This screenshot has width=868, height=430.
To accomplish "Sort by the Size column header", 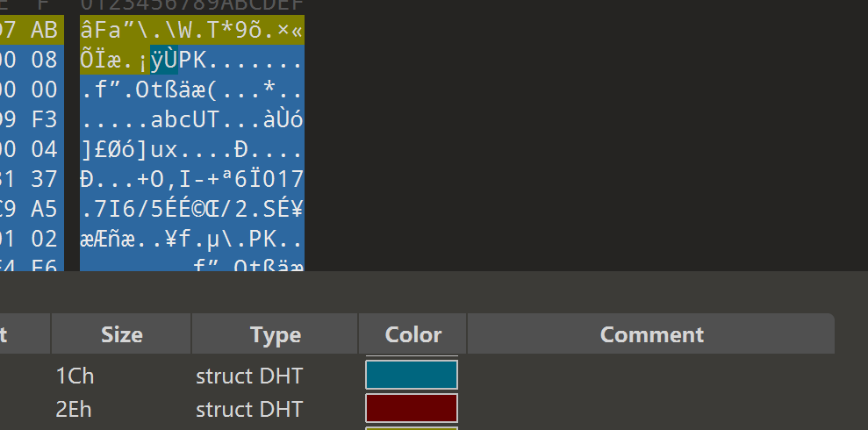I will (x=121, y=334).
